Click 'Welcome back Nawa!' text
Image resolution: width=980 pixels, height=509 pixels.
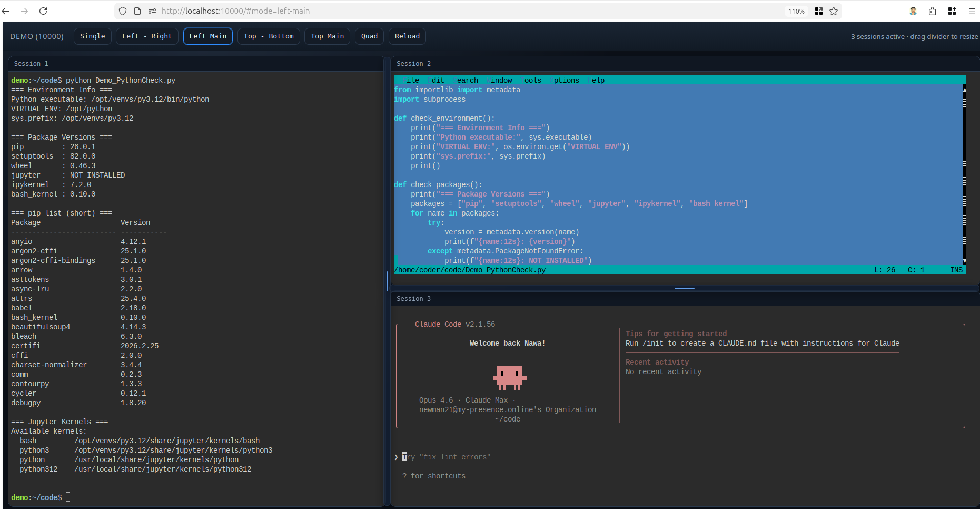pyautogui.click(x=508, y=343)
